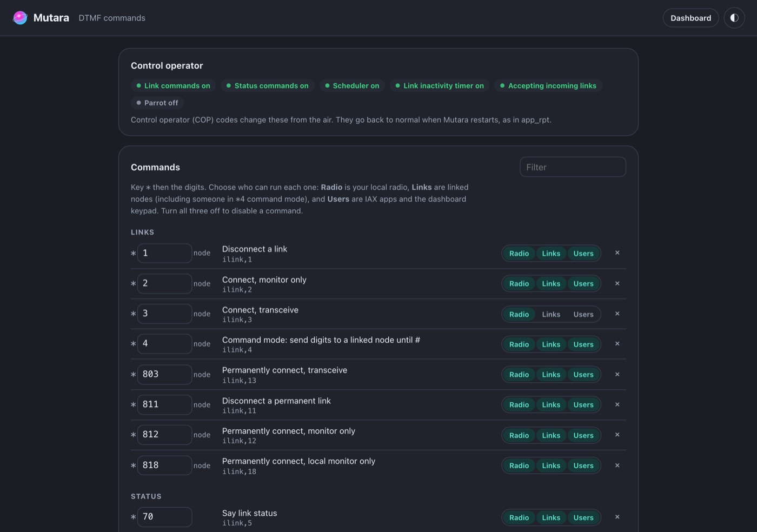The width and height of the screenshot is (757, 532).
Task: Click the Accepting incoming links chip
Action: click(548, 85)
